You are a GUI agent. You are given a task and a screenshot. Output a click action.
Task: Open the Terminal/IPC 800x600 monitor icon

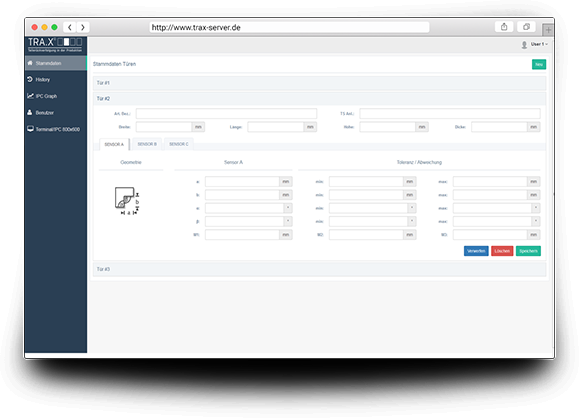[30, 129]
